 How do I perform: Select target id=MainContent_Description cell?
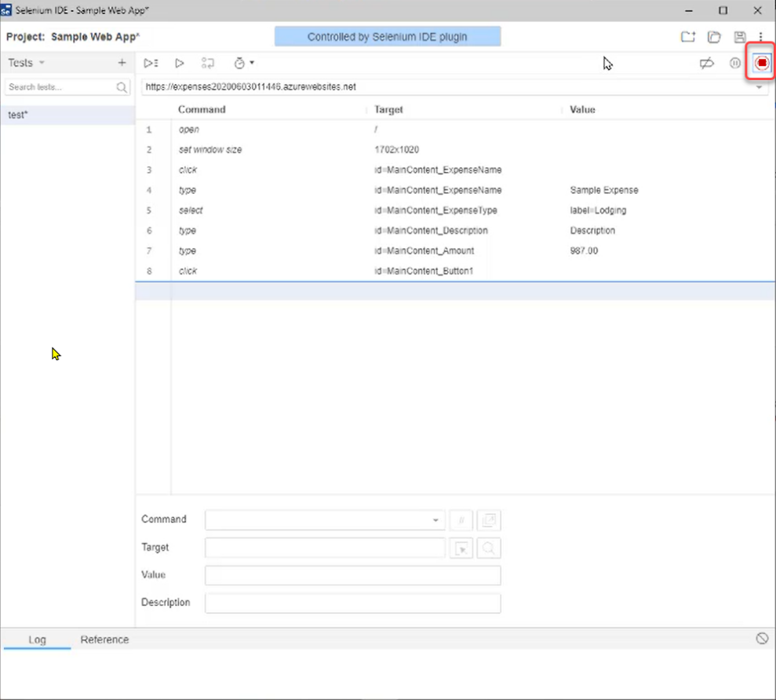tap(431, 231)
